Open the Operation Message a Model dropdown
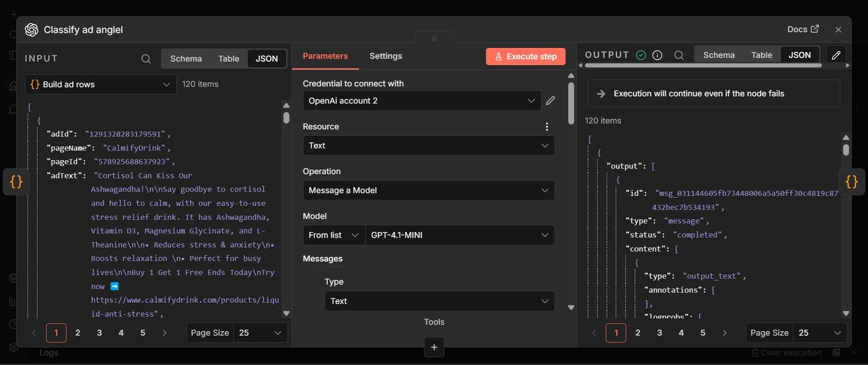 [429, 190]
